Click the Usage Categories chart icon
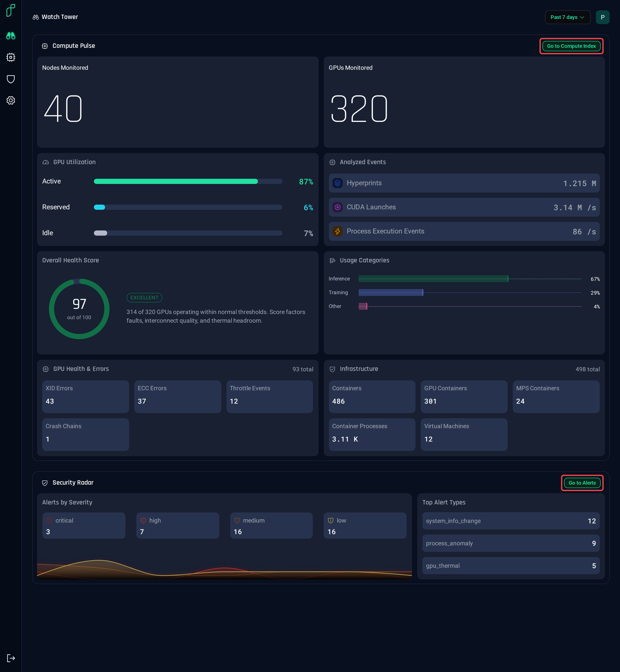This screenshot has width=620, height=672. point(332,261)
